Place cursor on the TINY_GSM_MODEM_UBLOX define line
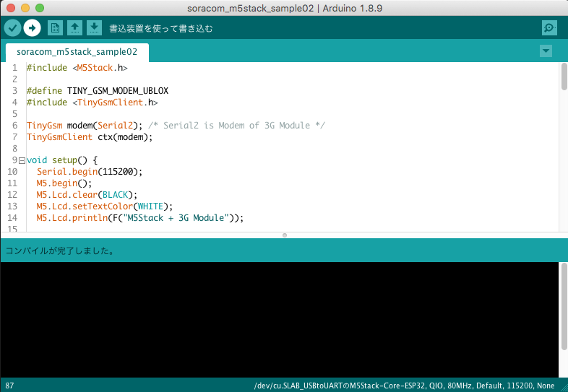Image resolution: width=568 pixels, height=392 pixels. click(x=98, y=91)
